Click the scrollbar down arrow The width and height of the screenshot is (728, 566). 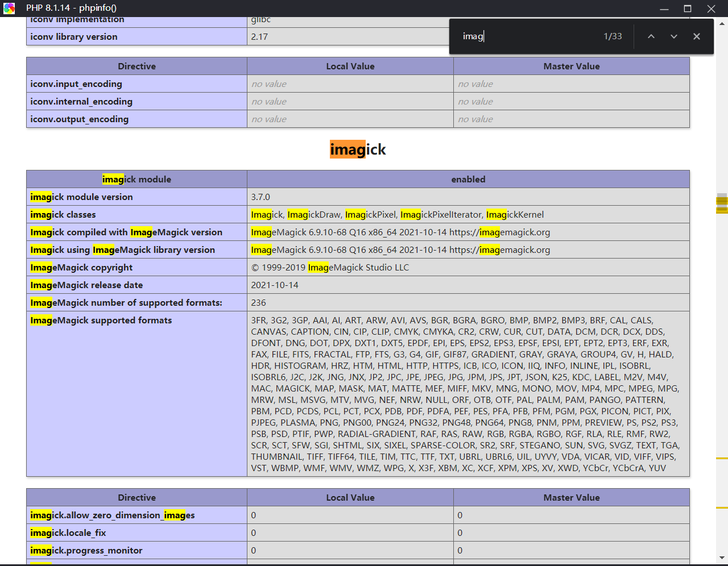(x=722, y=557)
